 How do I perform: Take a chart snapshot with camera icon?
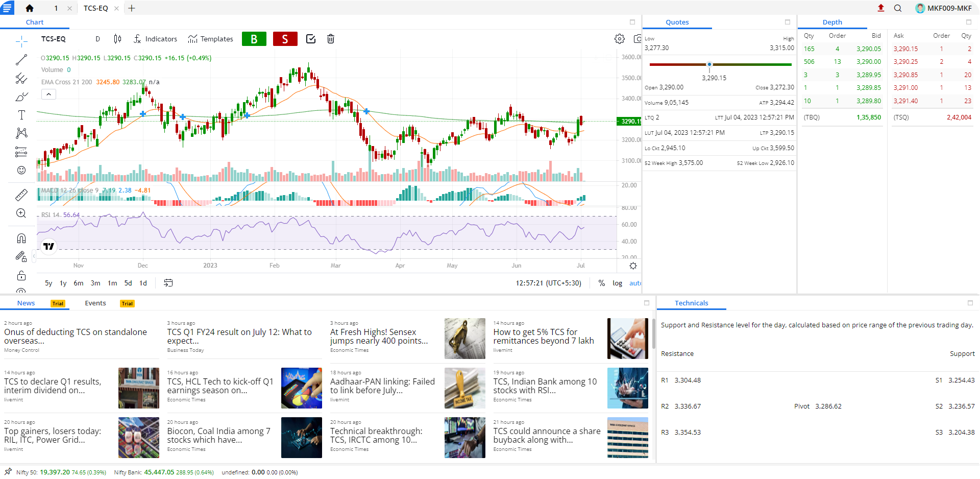pos(638,39)
